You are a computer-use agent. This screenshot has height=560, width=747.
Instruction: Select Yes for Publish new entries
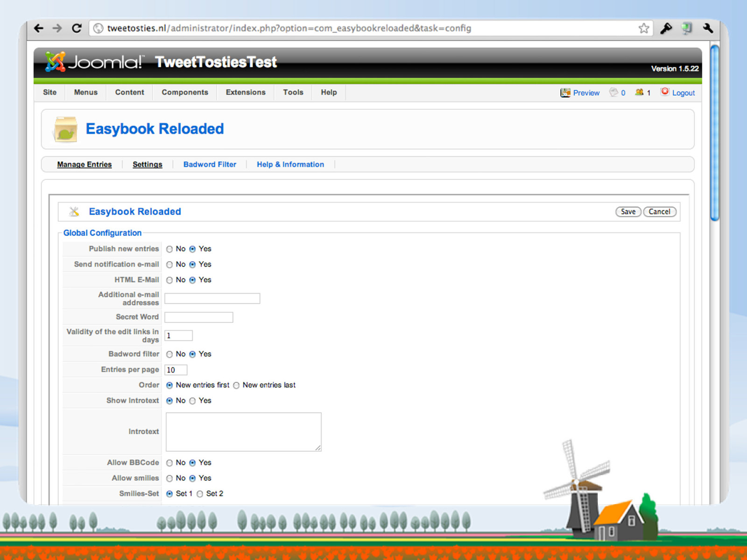click(x=192, y=249)
